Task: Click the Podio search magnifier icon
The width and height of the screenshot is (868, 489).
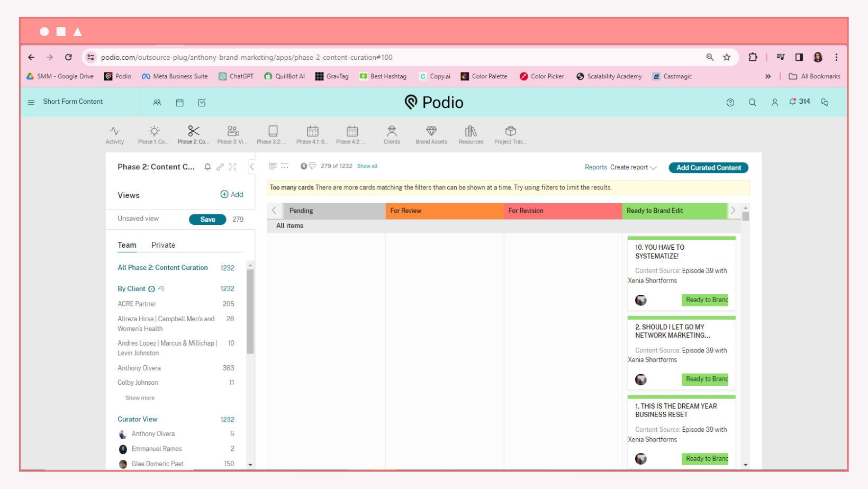Action: pos(752,103)
